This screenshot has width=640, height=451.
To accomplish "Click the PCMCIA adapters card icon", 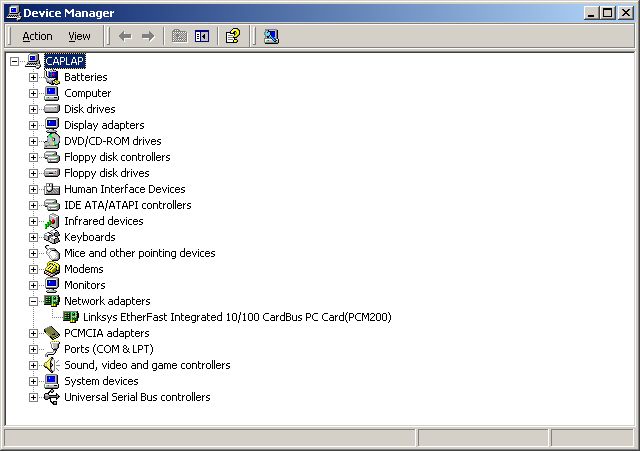I will point(52,333).
